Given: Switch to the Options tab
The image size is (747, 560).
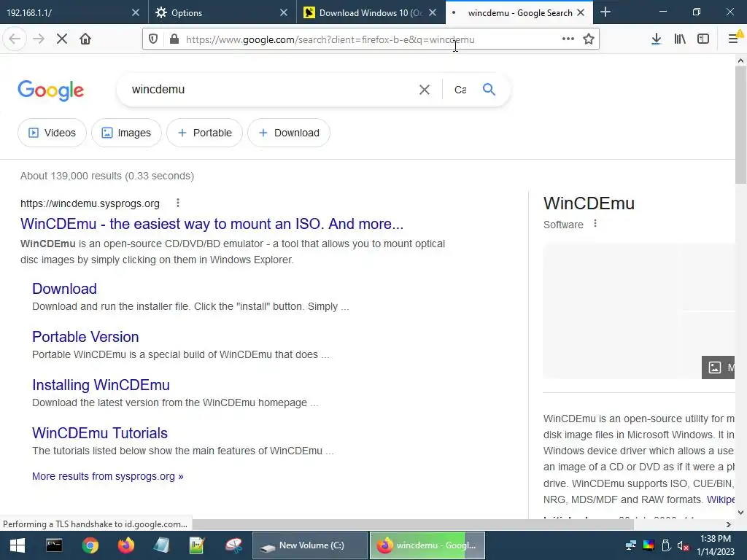Looking at the screenshot, I should (x=216, y=12).
